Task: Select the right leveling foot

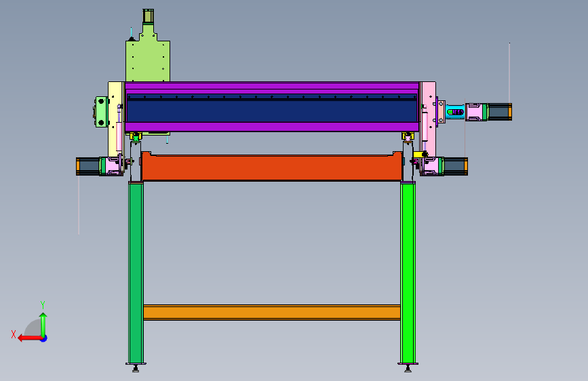Action: pyautogui.click(x=408, y=367)
